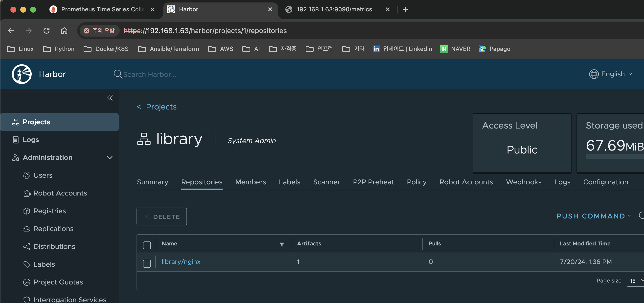Click the browser home icon
Image resolution: width=644 pixels, height=303 pixels.
pyautogui.click(x=64, y=30)
